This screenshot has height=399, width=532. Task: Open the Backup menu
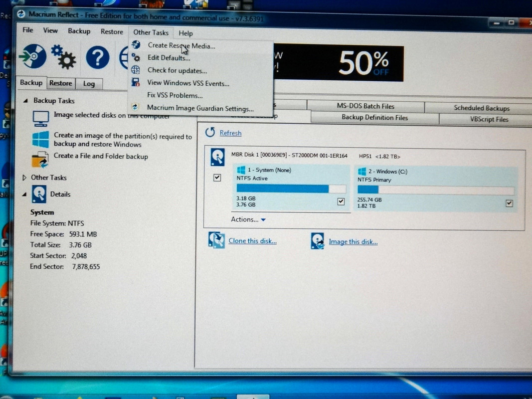tap(79, 31)
